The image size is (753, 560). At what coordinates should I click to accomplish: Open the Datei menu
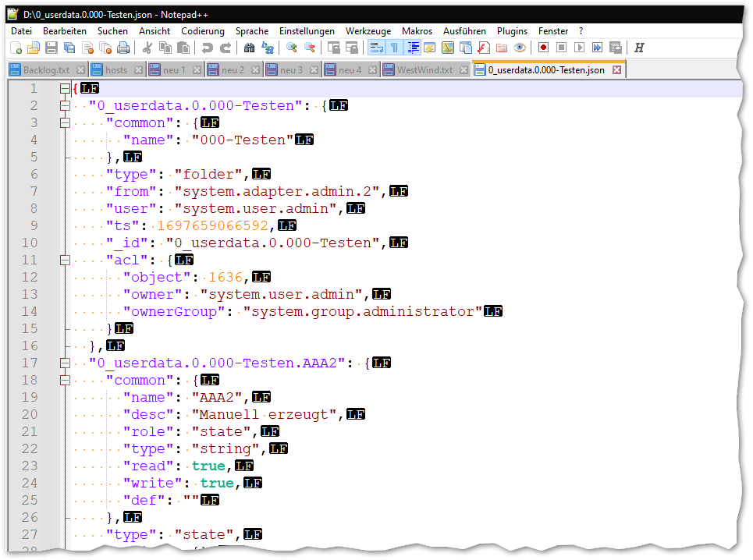(x=22, y=31)
